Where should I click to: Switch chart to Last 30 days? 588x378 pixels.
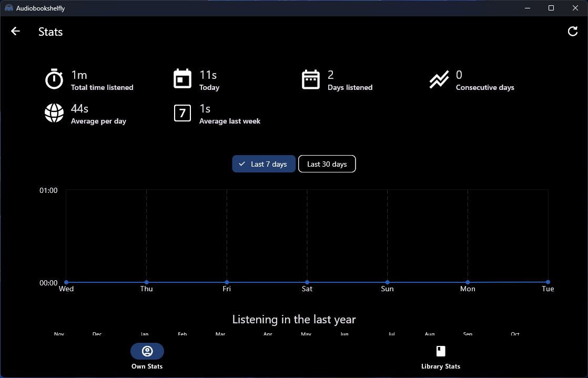(327, 164)
